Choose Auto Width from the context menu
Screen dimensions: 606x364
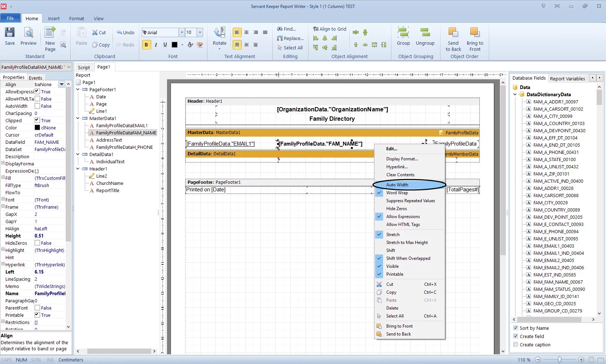click(397, 185)
